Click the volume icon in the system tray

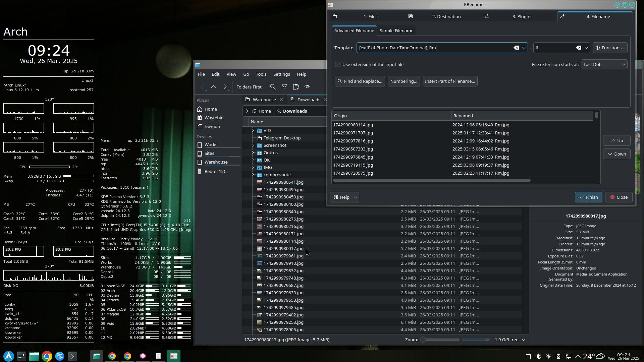click(x=538, y=356)
